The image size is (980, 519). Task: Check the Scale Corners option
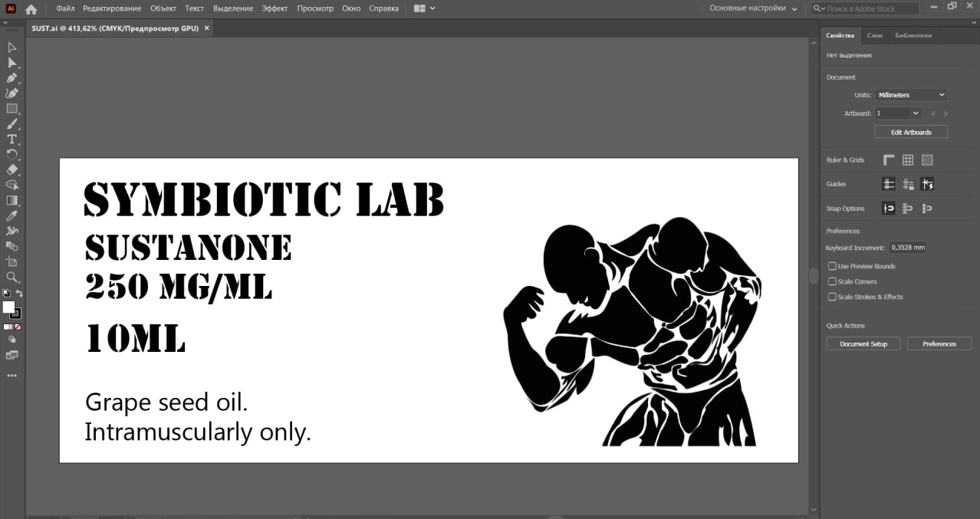pyautogui.click(x=833, y=281)
